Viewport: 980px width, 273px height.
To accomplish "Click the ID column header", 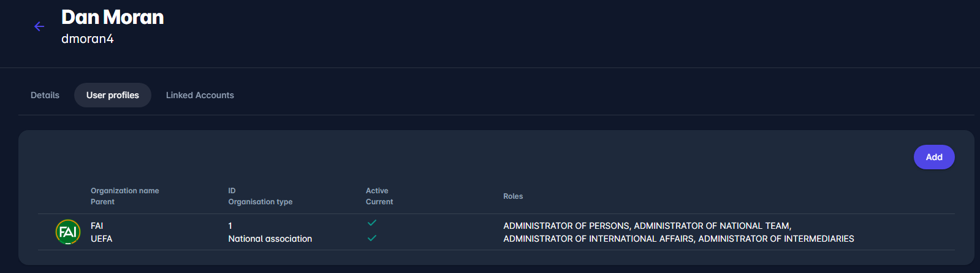I will click(232, 191).
